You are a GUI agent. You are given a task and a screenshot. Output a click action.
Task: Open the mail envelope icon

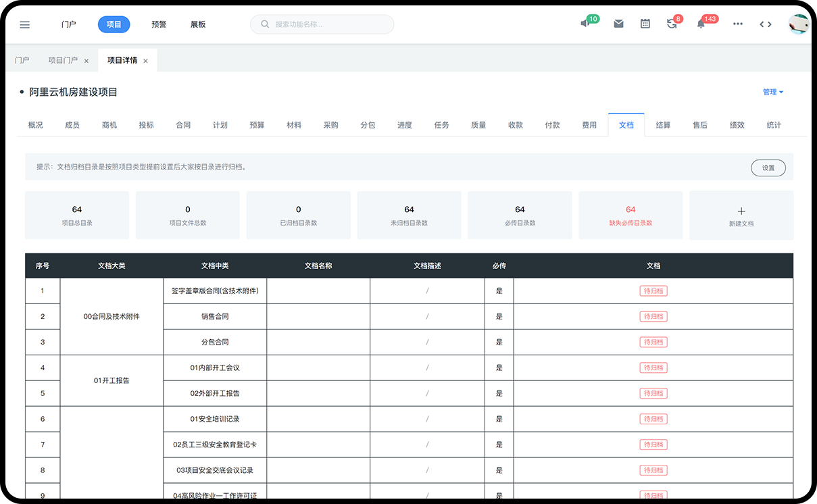(618, 24)
